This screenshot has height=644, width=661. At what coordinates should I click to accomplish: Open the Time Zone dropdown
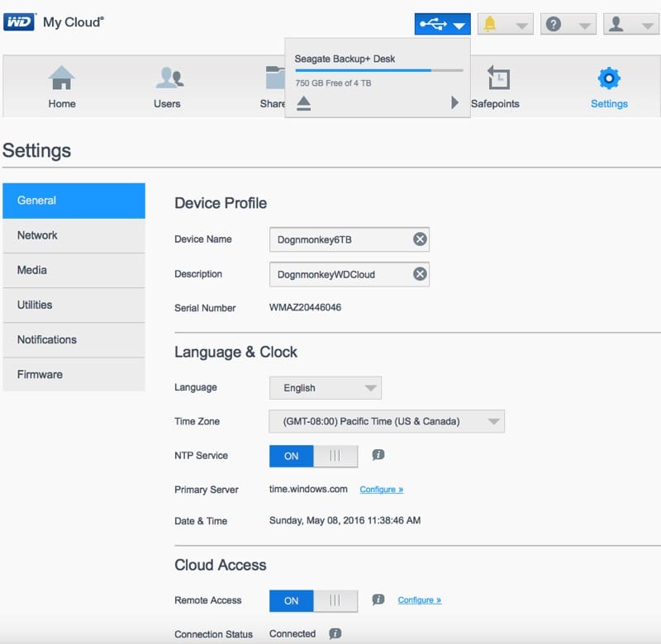[x=387, y=421]
